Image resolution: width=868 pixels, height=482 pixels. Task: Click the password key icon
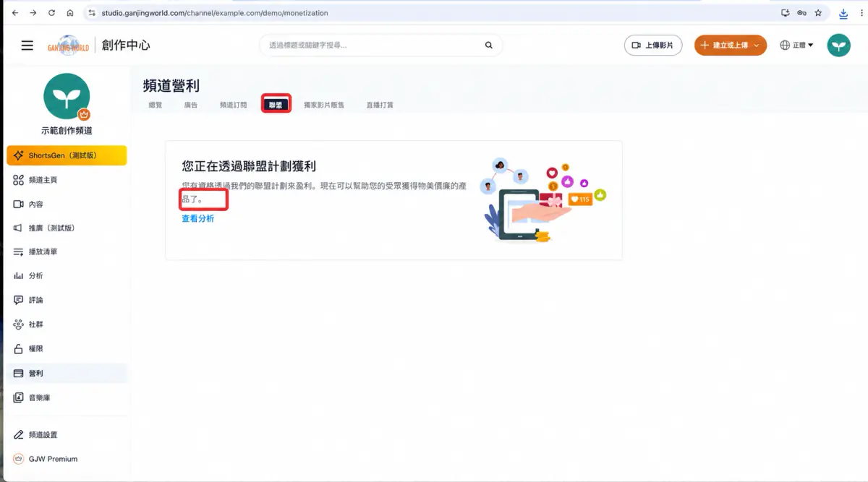[801, 13]
